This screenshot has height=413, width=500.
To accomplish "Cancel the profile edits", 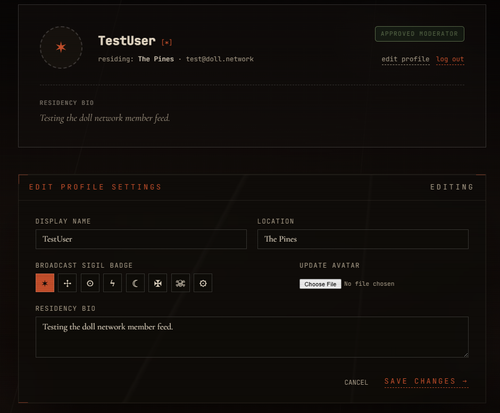I will (x=356, y=382).
